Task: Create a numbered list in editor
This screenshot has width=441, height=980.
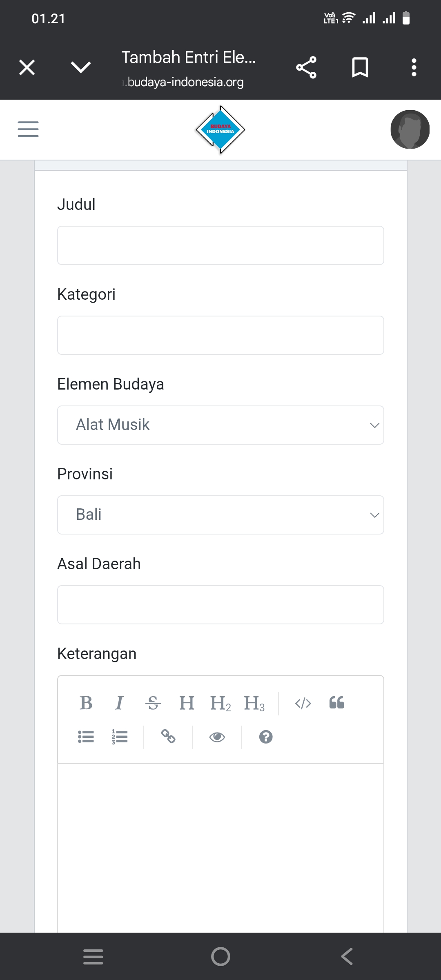Action: (120, 737)
